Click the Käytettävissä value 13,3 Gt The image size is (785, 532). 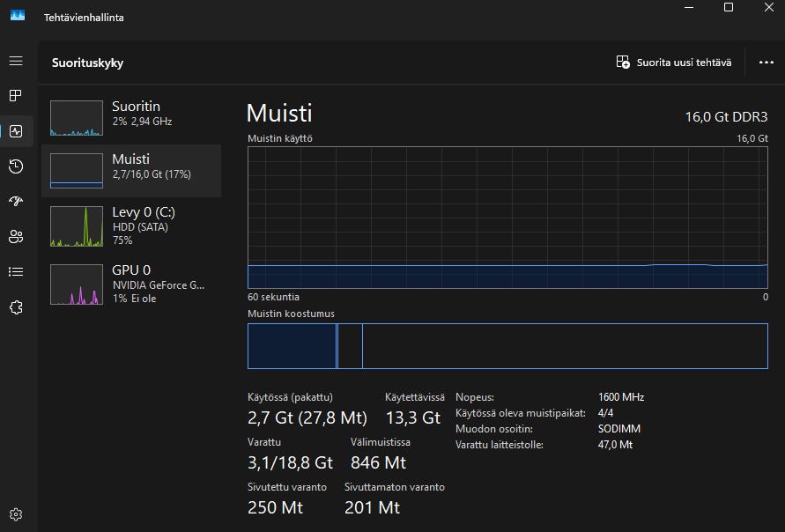413,417
